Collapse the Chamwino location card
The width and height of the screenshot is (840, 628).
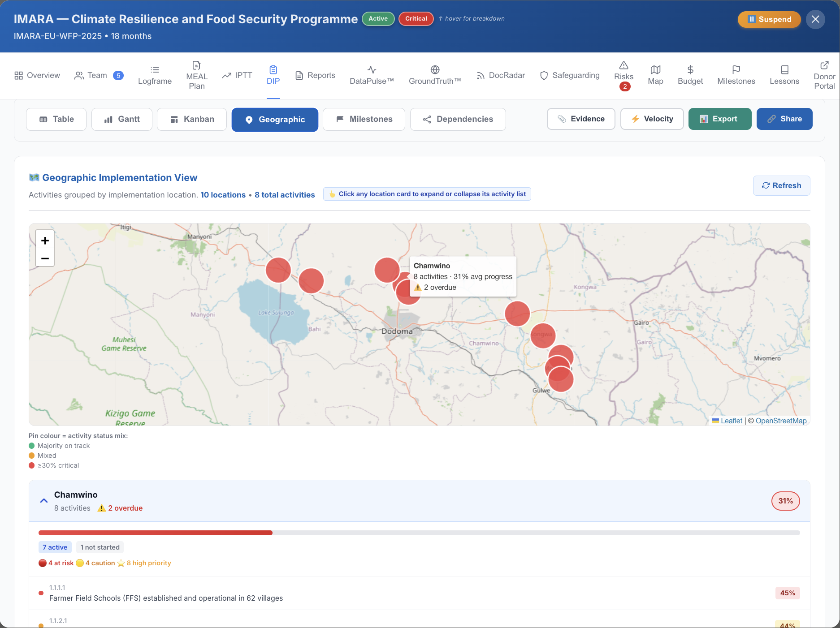[44, 501]
